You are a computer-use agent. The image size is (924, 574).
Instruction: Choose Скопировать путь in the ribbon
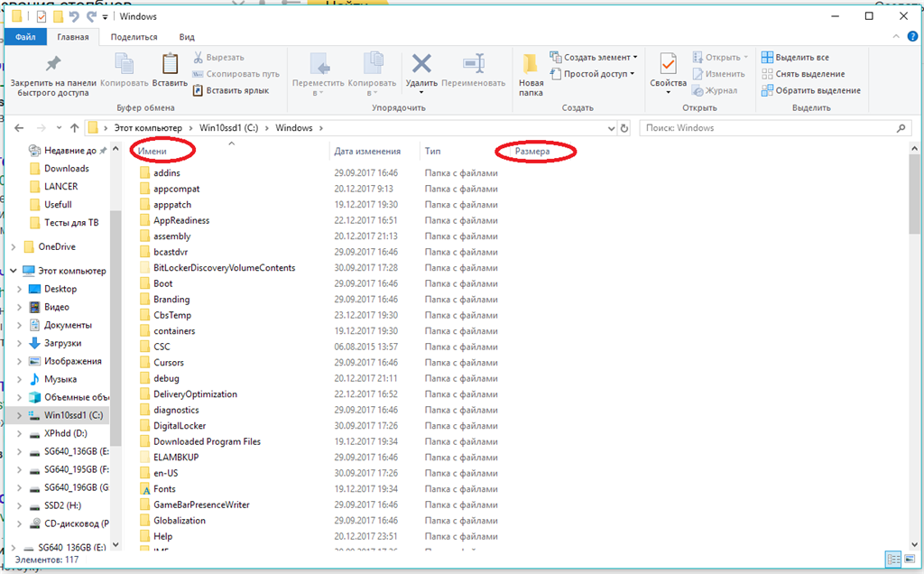pos(236,74)
